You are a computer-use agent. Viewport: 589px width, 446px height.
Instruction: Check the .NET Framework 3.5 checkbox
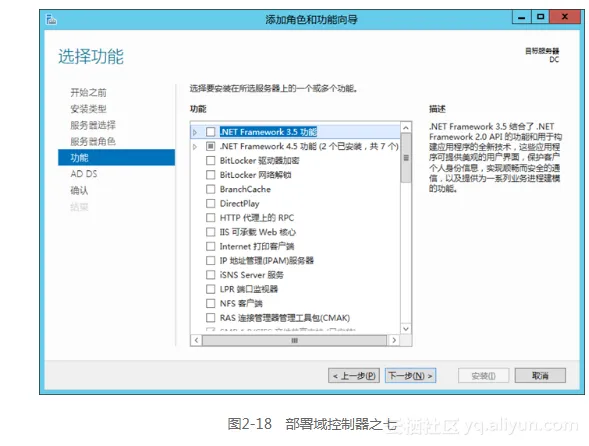click(211, 132)
